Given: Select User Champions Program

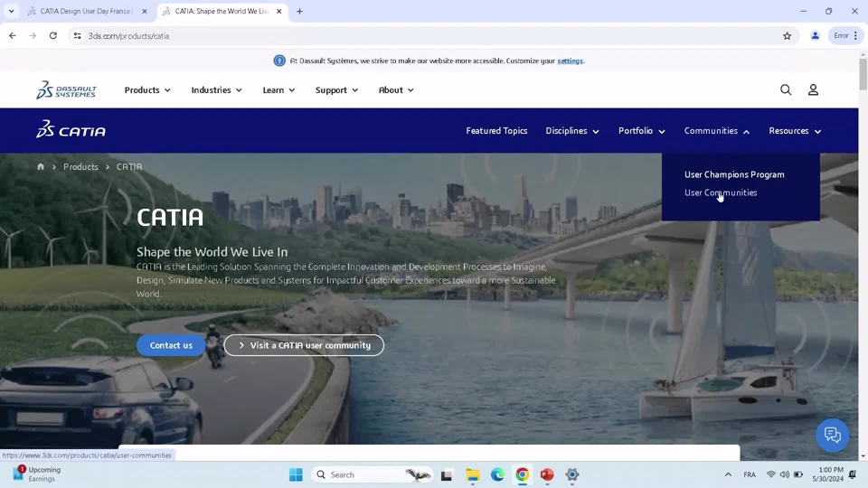Looking at the screenshot, I should click(x=734, y=174).
